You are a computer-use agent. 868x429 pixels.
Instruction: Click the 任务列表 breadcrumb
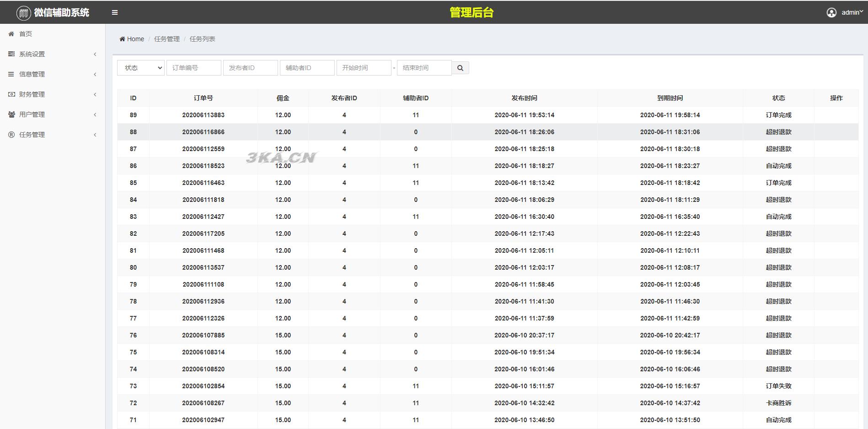[x=203, y=39]
